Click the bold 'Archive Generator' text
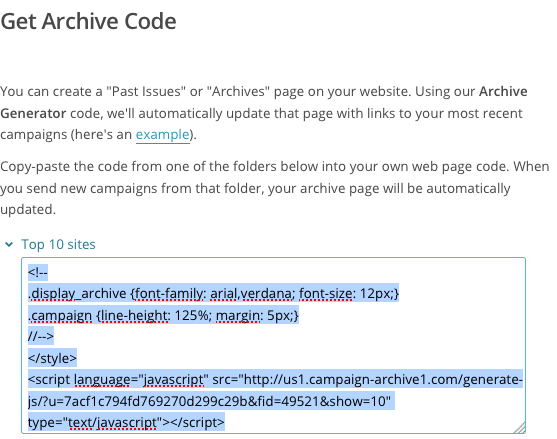The image size is (557, 439). pyautogui.click(x=264, y=102)
